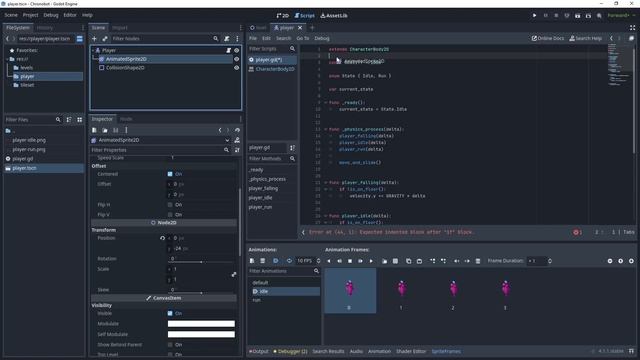Toggle distraction free mode icon
640x360 pixels.
point(632,28)
